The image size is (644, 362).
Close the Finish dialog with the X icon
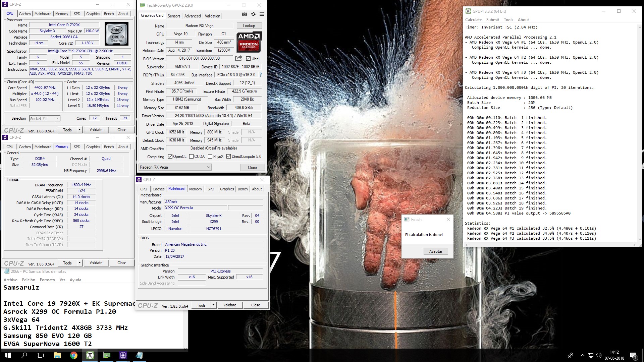click(448, 219)
